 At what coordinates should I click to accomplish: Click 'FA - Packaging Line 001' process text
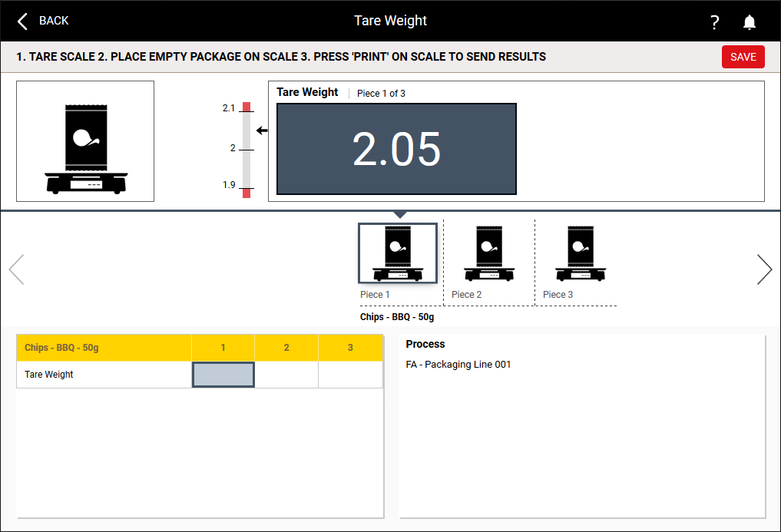[x=458, y=365]
